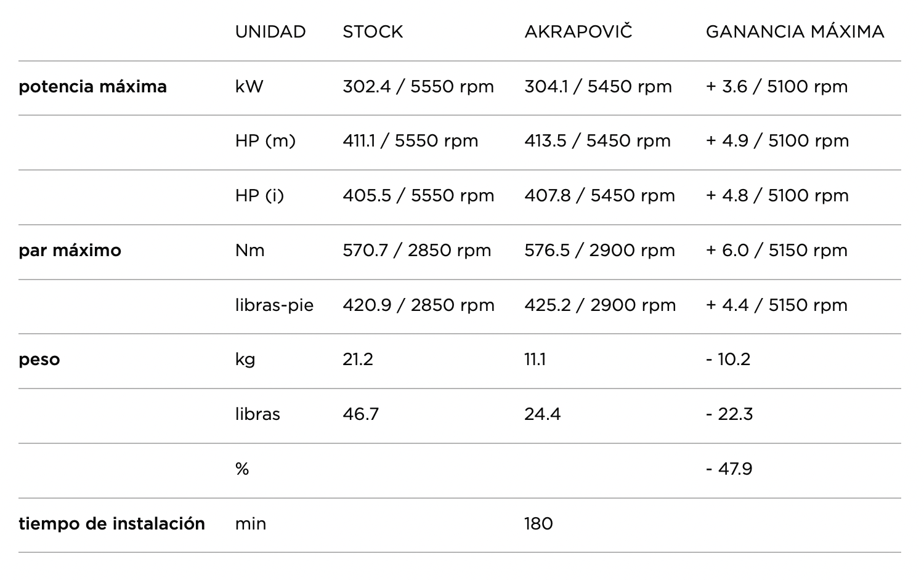Click the GANANCIA MÁXIMA column header
The width and height of the screenshot is (924, 580).
point(795,32)
